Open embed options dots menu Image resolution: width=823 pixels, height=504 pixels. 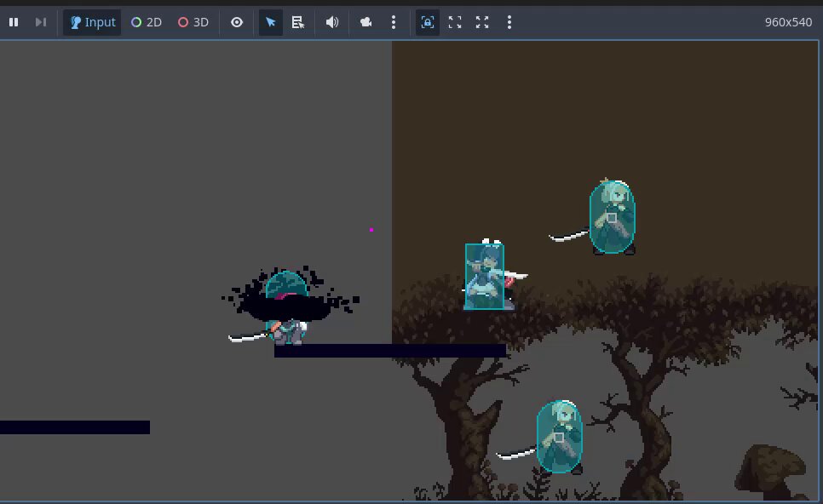(x=509, y=22)
